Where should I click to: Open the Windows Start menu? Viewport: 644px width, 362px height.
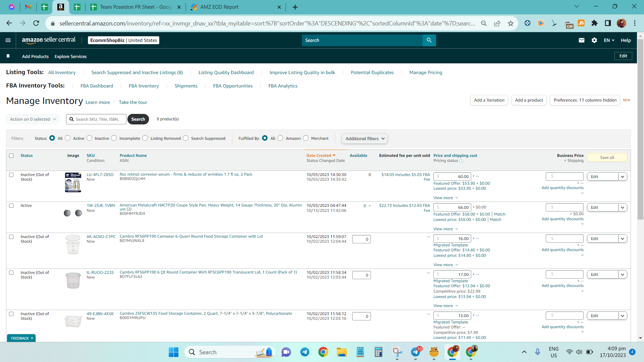tap(173, 352)
